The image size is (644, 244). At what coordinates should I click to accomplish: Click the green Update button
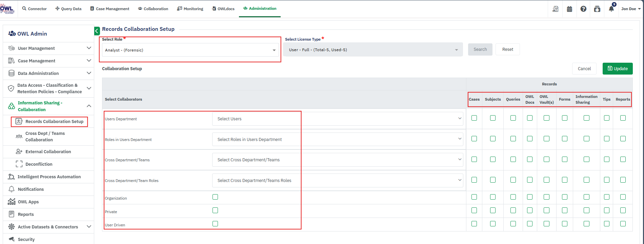pyautogui.click(x=617, y=69)
